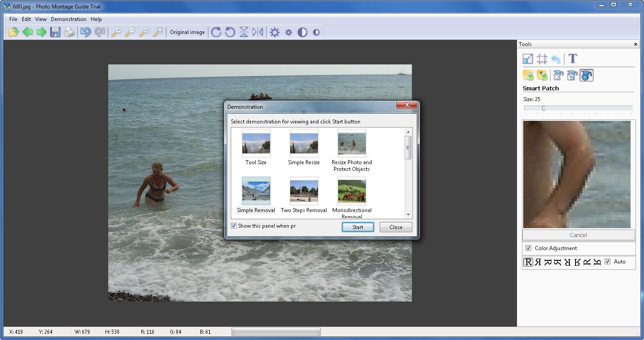Image resolution: width=644 pixels, height=340 pixels.
Task: Select the Smart Remove tool with X icon
Action: click(x=558, y=75)
